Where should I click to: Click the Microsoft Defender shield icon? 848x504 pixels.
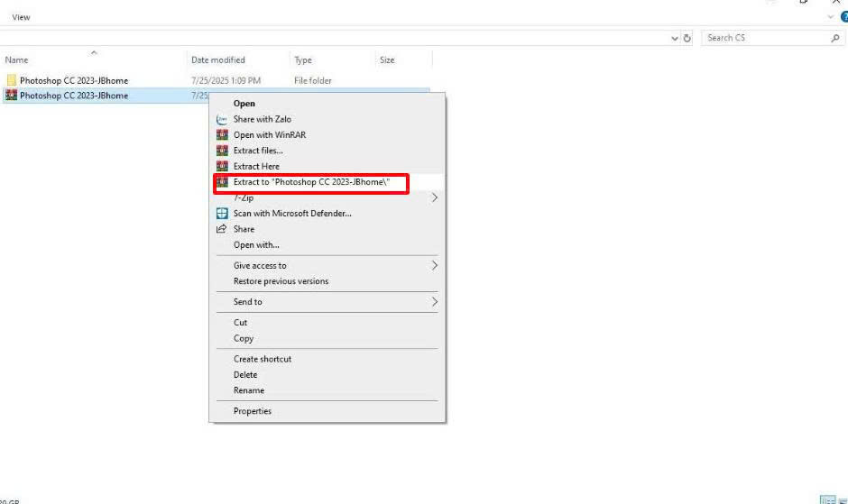pos(222,213)
